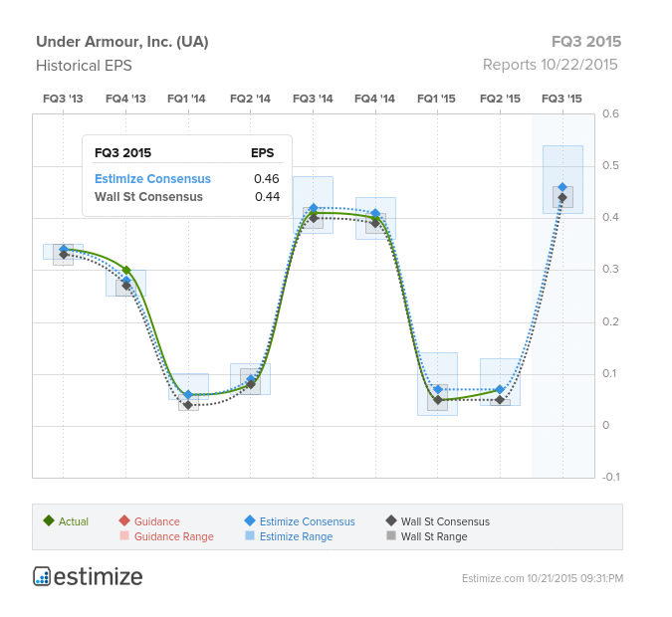
Task: Toggle the Wall St Consensus legend label
Action: point(445,521)
